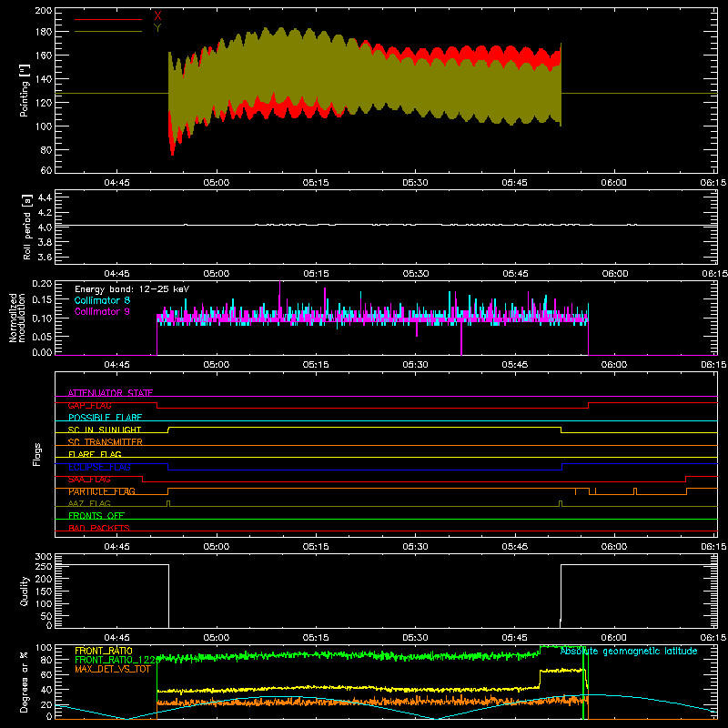This screenshot has width=728, height=728.
Task: Click the 0.00 modulation tick label
Action: click(x=42, y=352)
